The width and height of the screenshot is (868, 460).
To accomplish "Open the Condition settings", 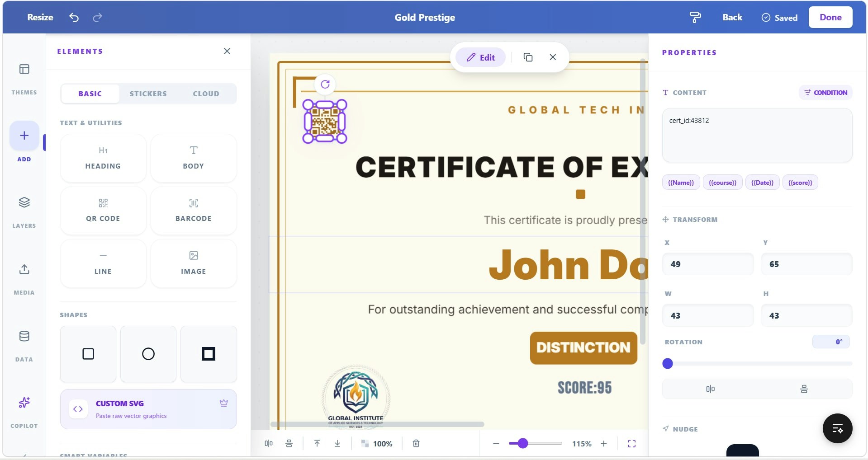I will pos(825,93).
